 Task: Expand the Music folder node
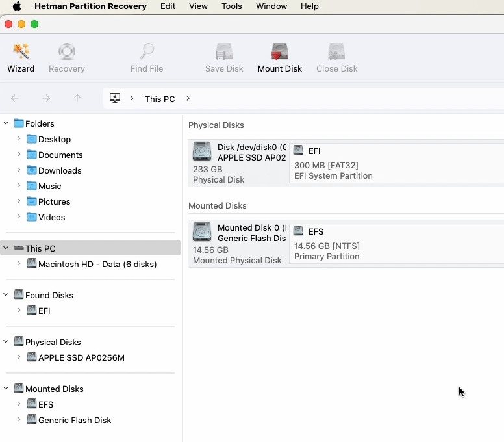coord(19,186)
